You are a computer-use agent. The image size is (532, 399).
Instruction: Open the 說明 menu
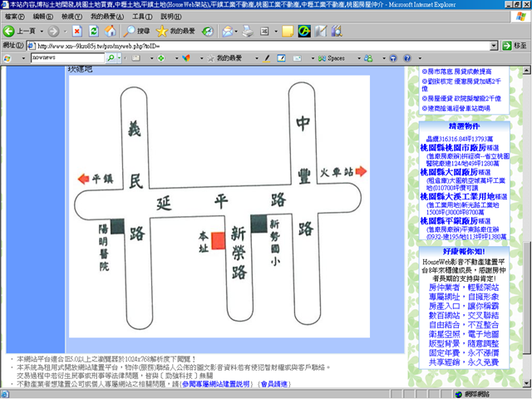tap(171, 17)
